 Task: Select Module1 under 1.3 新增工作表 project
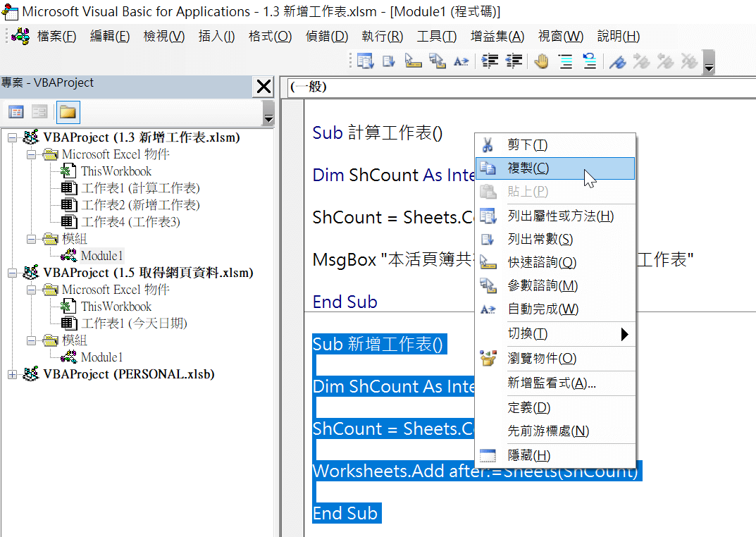[101, 256]
